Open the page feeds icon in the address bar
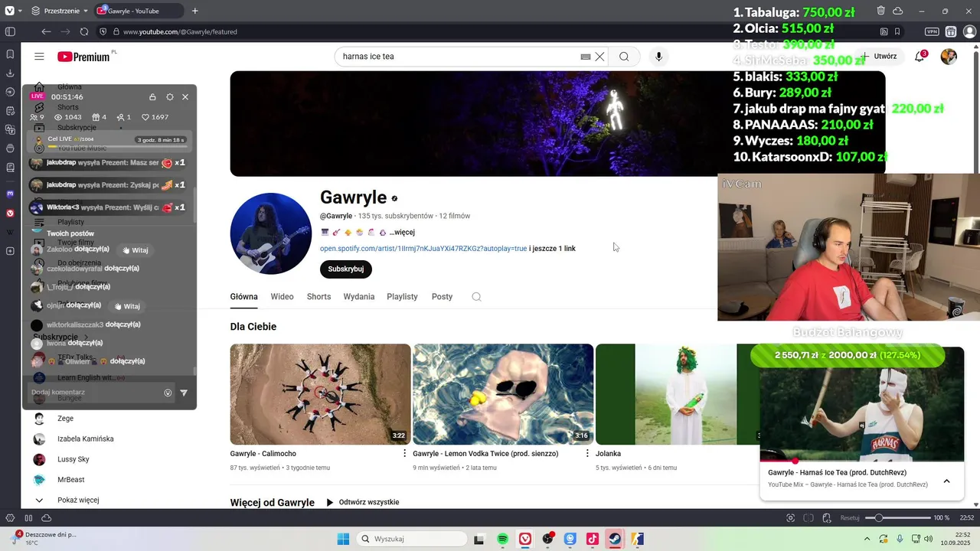The height and width of the screenshot is (551, 980). (x=884, y=31)
